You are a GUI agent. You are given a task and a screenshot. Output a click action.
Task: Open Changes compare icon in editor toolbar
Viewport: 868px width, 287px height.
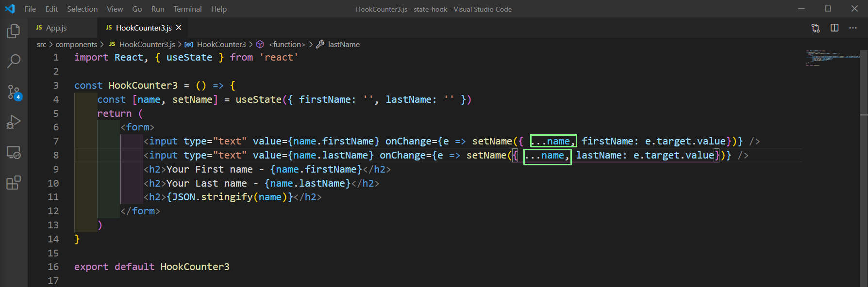816,28
